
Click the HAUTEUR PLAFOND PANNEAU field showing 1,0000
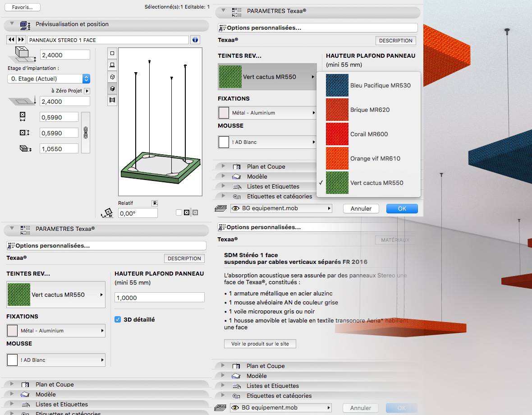click(x=160, y=298)
